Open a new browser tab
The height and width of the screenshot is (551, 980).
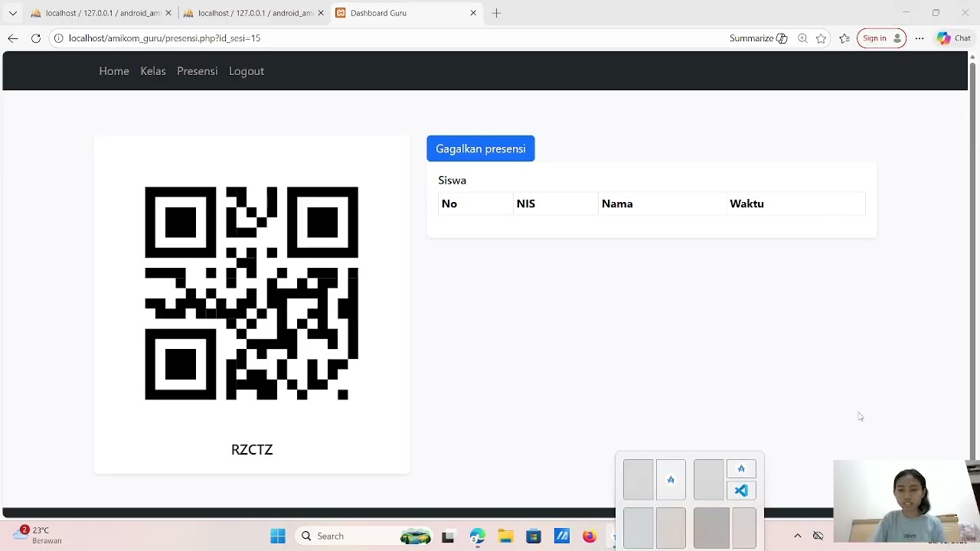click(496, 13)
